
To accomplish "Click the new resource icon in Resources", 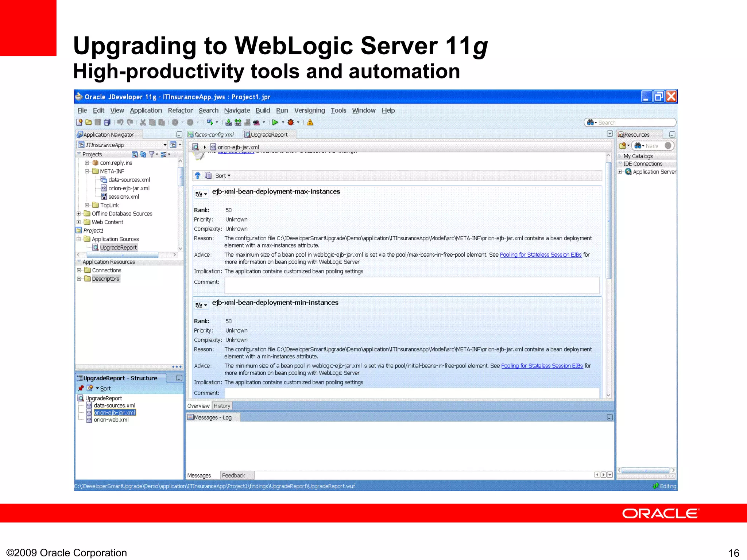I will [x=623, y=146].
